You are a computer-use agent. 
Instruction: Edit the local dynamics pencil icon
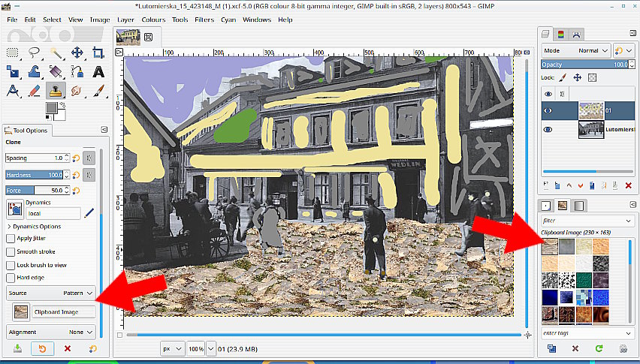89,213
